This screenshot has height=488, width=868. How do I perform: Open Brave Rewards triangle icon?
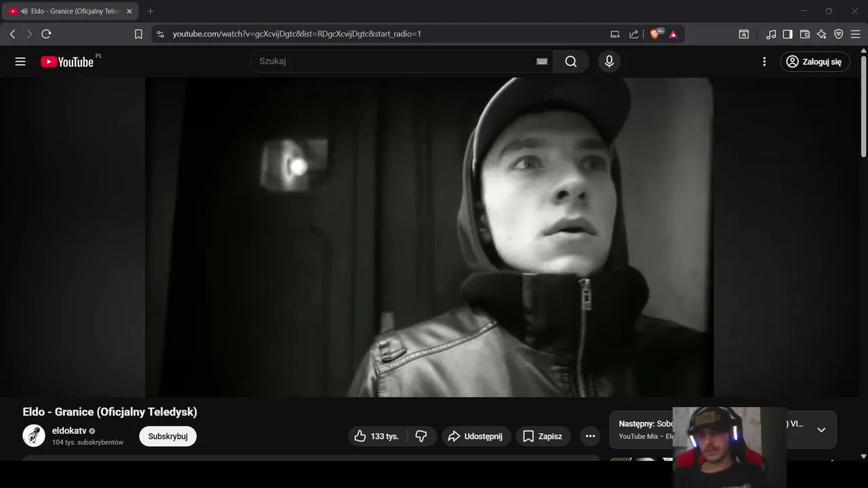point(673,34)
